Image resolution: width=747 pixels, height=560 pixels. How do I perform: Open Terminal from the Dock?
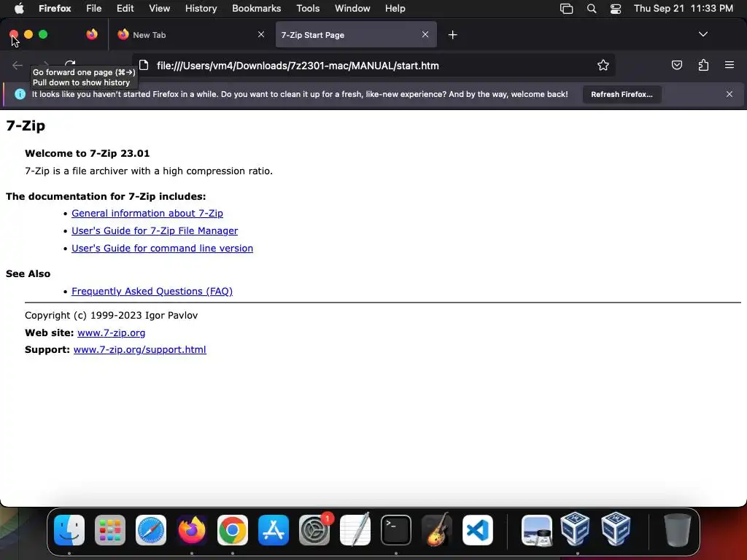tap(396, 530)
